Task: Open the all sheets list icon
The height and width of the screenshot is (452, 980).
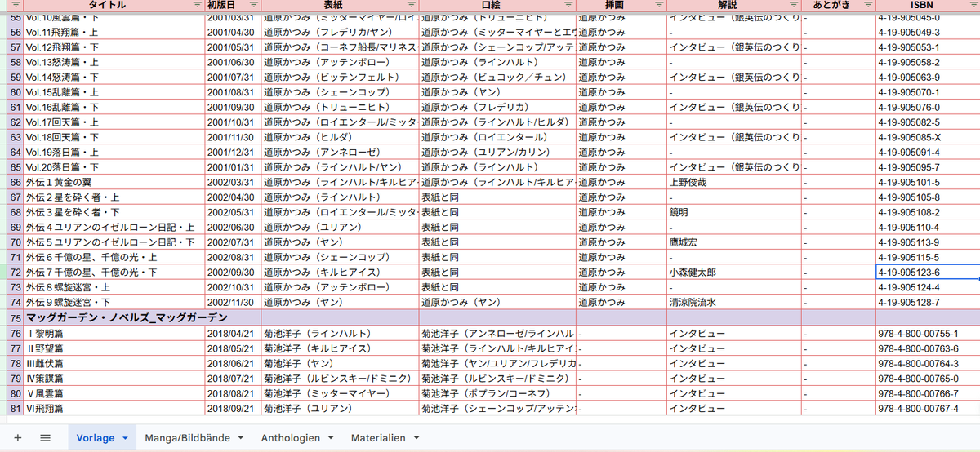Action: click(46, 438)
